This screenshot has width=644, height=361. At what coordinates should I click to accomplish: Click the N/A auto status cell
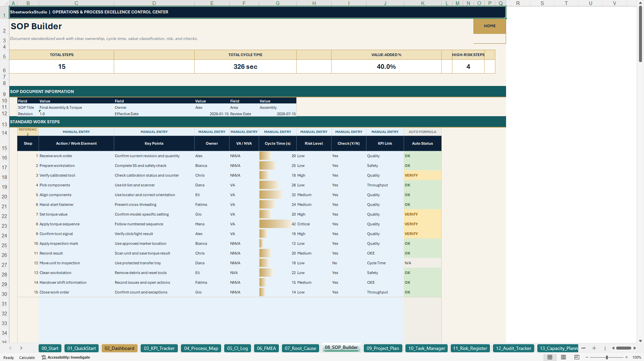[x=423, y=263]
